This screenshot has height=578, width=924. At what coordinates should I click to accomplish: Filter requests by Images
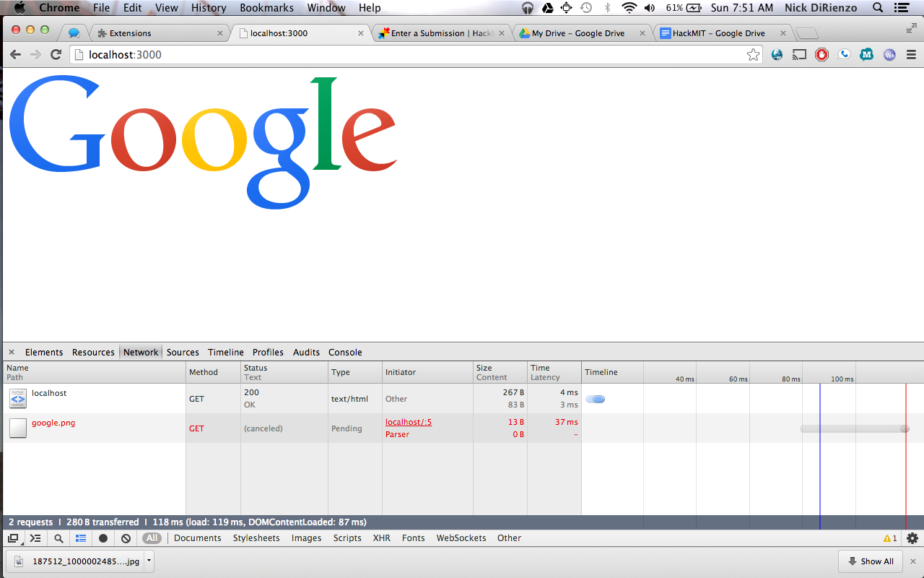pyautogui.click(x=307, y=538)
